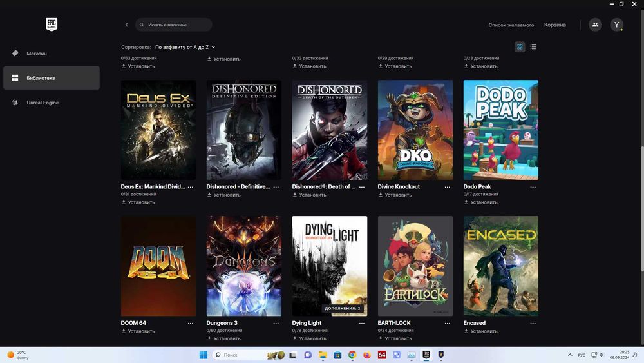Install Dishonored - Definitive Edition
The image size is (644, 363).
coord(223,195)
